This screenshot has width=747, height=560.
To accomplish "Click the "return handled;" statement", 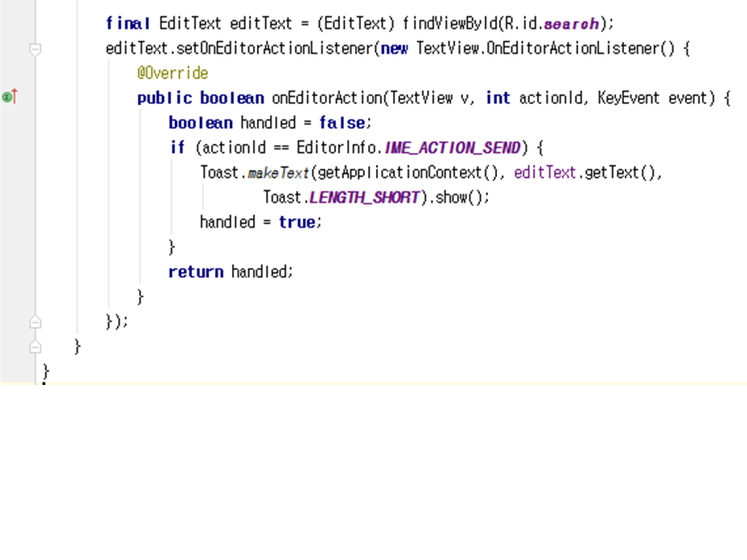I will click(x=231, y=272).
